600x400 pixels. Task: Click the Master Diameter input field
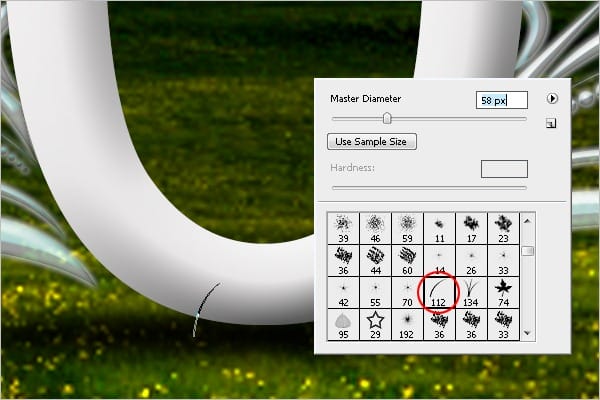502,100
